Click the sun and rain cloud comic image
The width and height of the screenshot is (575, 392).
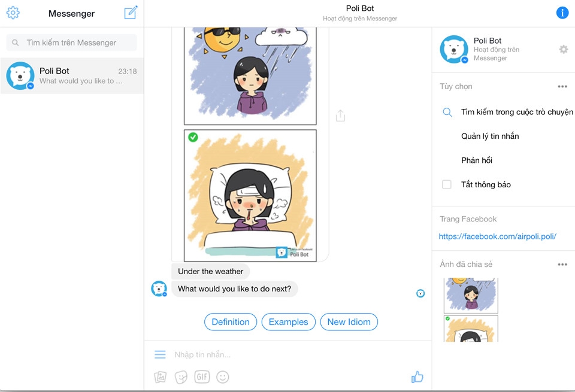(250, 76)
